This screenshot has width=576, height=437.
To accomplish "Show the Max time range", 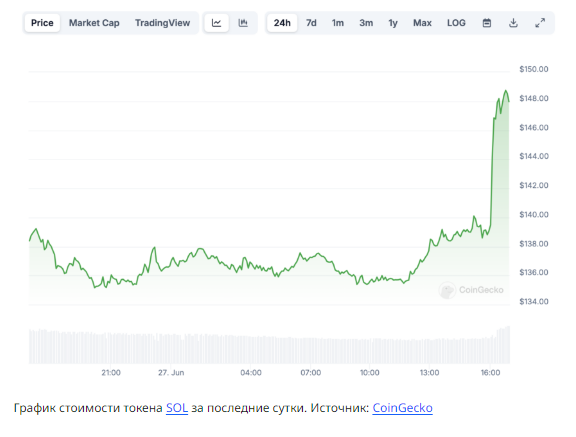I will click(422, 23).
